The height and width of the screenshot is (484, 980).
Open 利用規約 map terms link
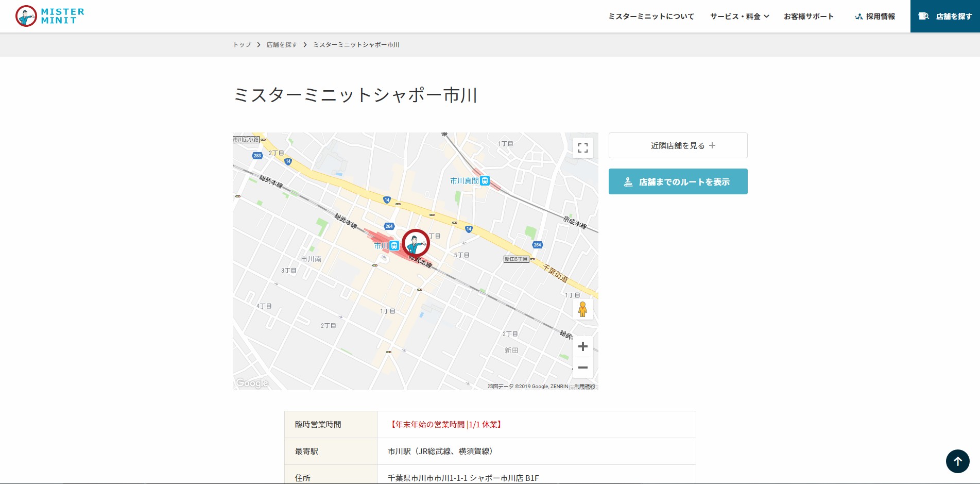(584, 387)
